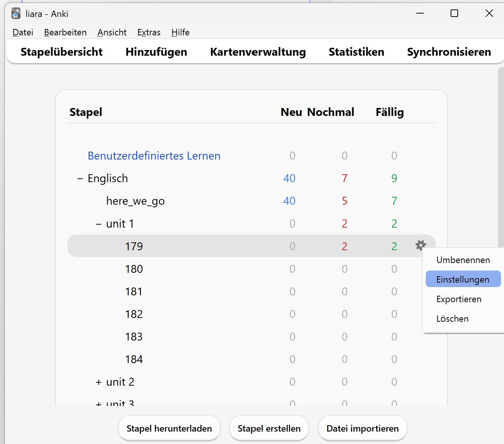Open the Benutzerdefiniertes Lernen deck
The width and height of the screenshot is (504, 444).
154,156
